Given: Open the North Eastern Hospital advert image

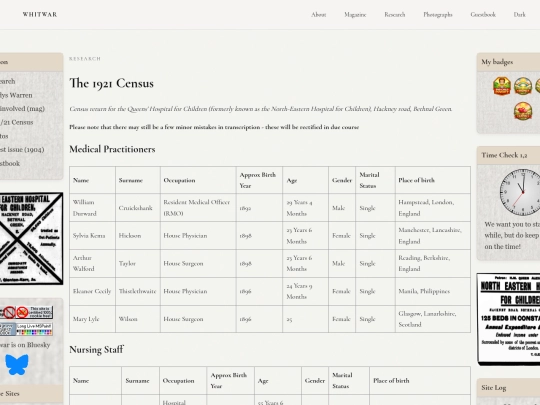Looking at the screenshot, I should [x=508, y=319].
